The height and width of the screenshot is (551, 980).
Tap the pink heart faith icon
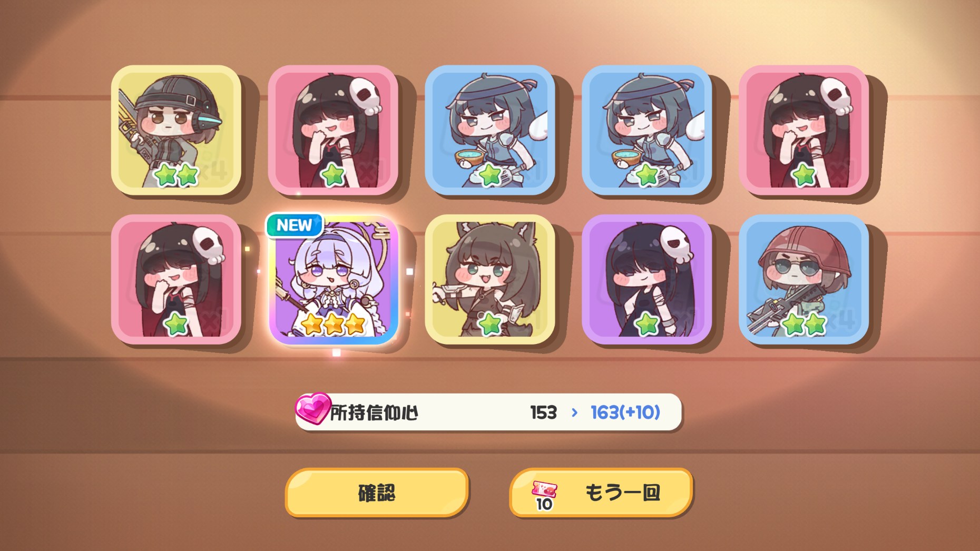pos(312,408)
